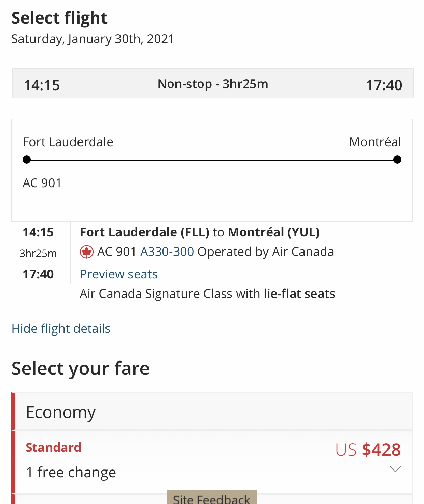Select the Economy fare header
The width and height of the screenshot is (424, 504).
click(x=61, y=412)
